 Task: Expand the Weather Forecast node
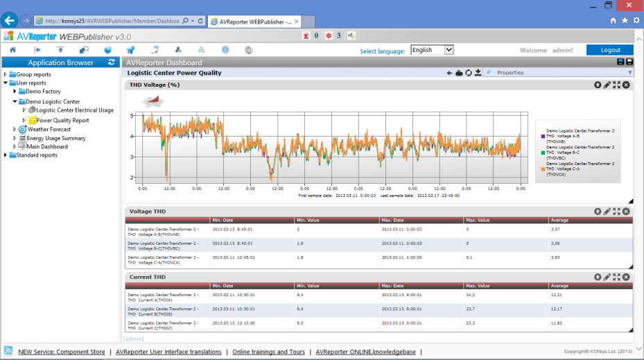click(15, 129)
